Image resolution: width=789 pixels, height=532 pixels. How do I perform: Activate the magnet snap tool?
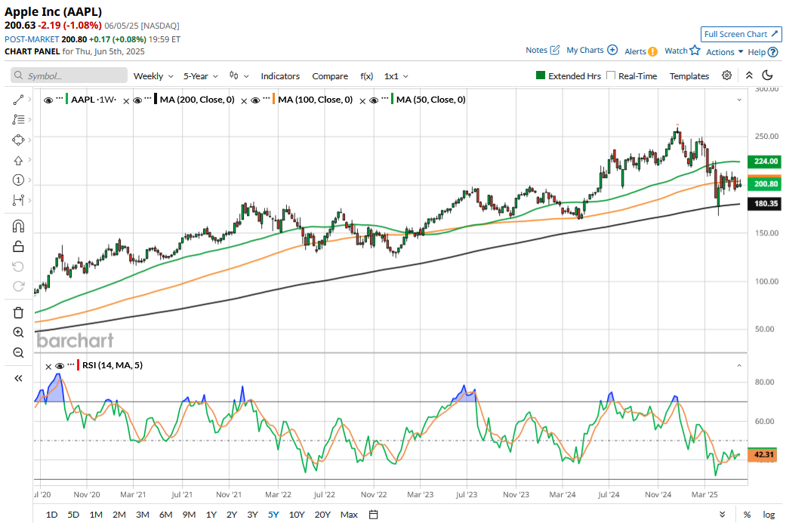[x=19, y=226]
